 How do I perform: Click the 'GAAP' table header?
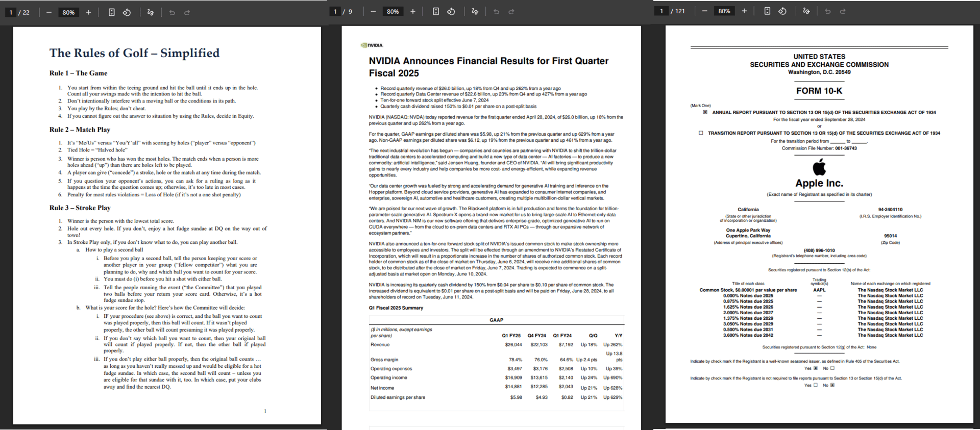pyautogui.click(x=496, y=320)
